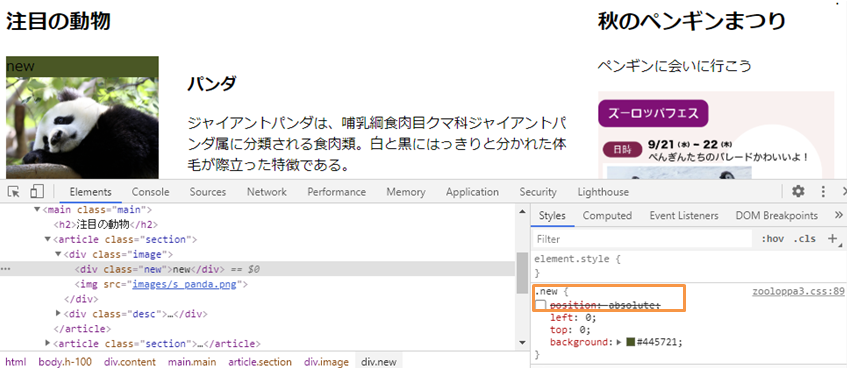The image size is (847, 368).
Task: Expand the div class="desc" node
Action: (58, 313)
